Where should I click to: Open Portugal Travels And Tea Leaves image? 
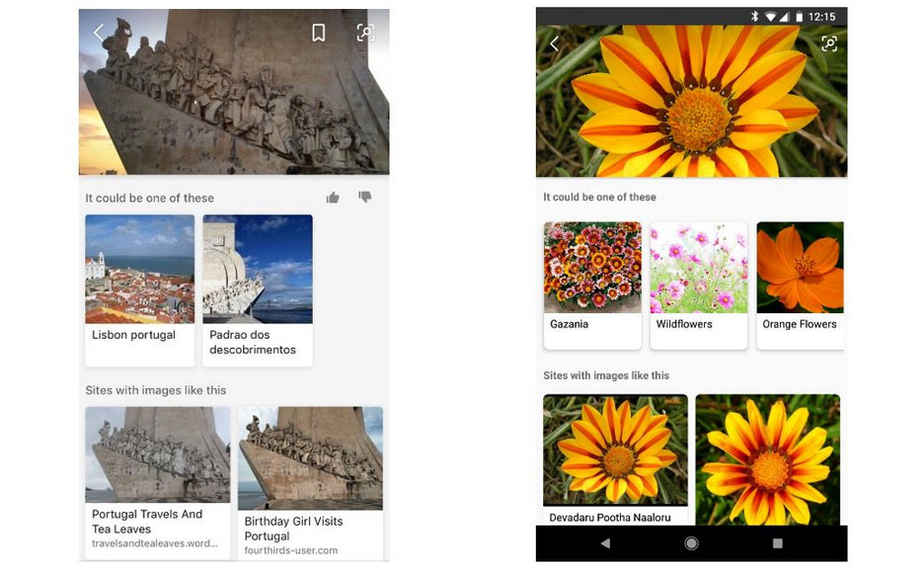point(158,454)
